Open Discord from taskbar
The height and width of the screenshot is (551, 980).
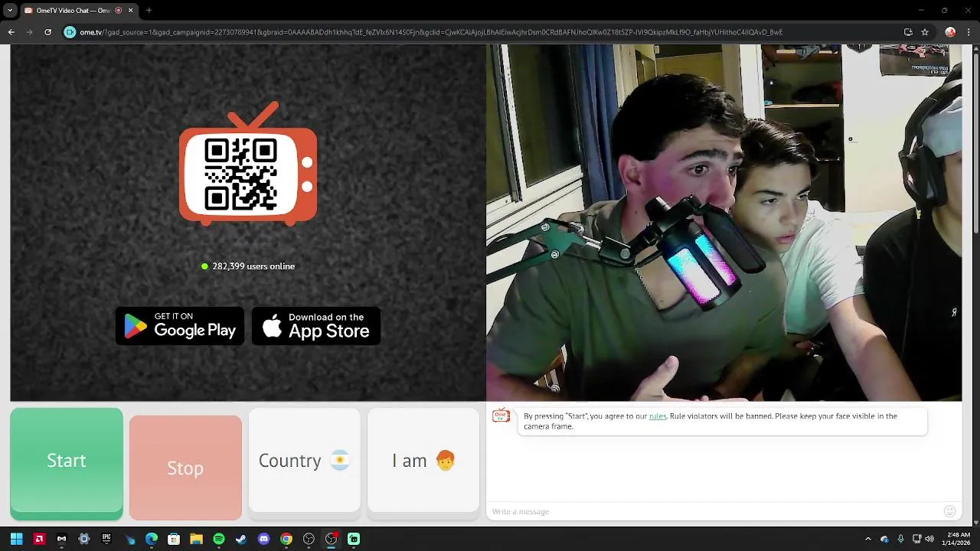click(x=264, y=539)
